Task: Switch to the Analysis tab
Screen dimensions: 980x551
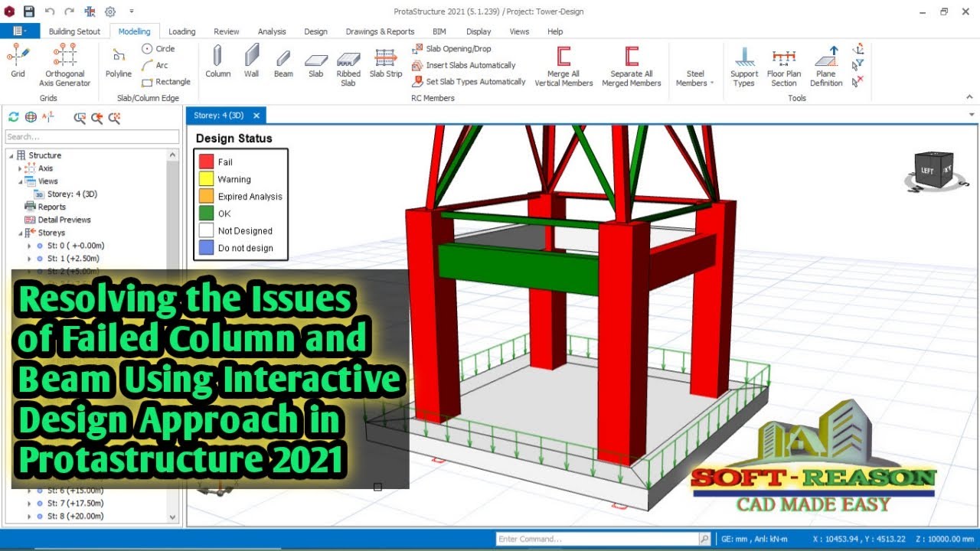Action: tap(272, 31)
